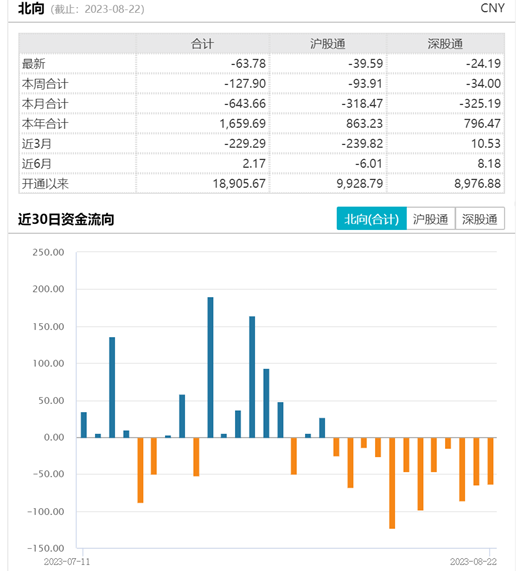The width and height of the screenshot is (519, 571).
Task: Click the value -24.19
Action: (483, 64)
